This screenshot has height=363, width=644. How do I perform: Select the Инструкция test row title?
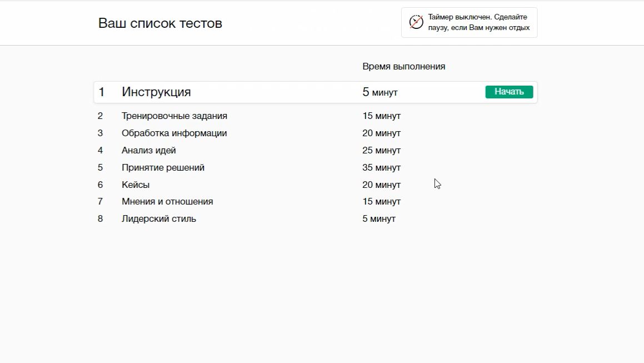click(x=156, y=92)
